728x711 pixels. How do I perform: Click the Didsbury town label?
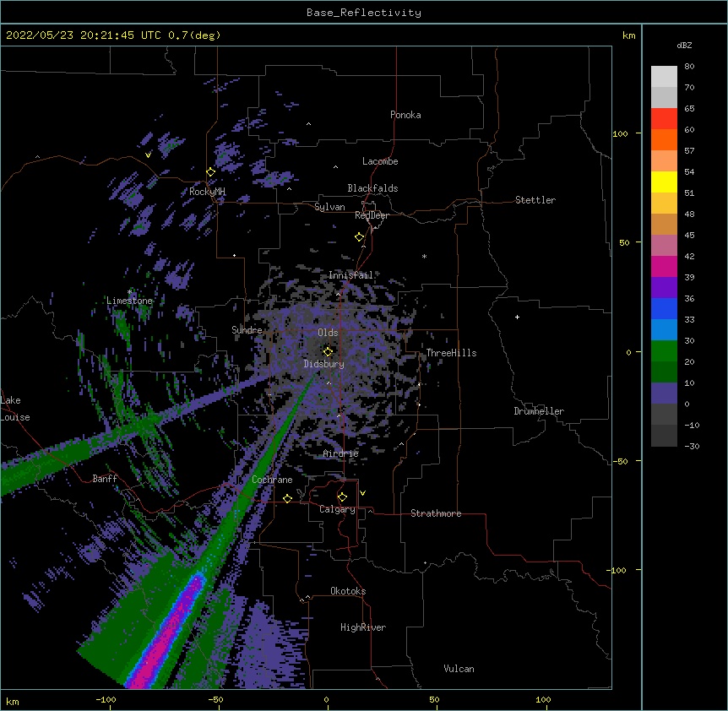pyautogui.click(x=324, y=364)
